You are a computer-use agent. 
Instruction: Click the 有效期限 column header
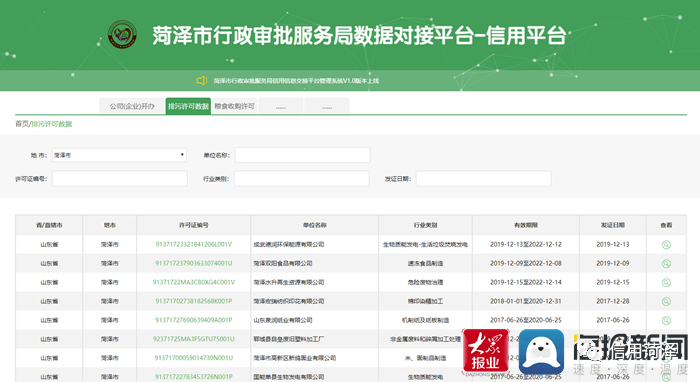pyautogui.click(x=526, y=225)
